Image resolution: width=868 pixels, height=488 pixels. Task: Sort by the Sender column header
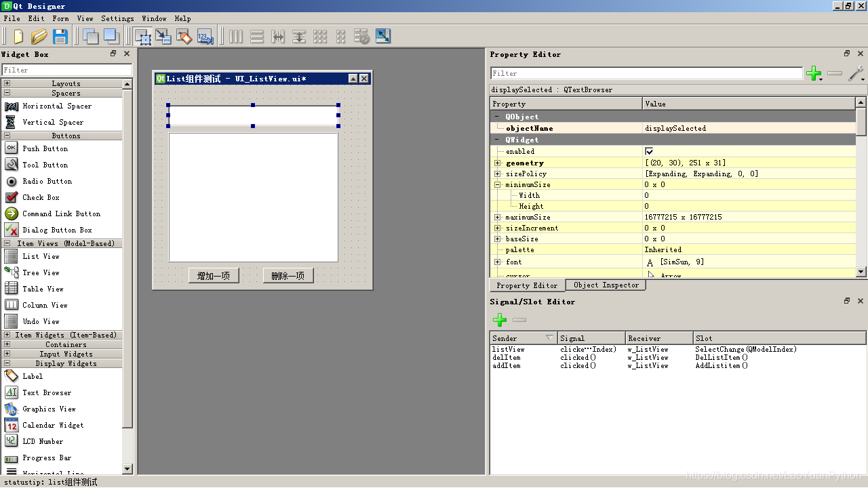pos(524,338)
